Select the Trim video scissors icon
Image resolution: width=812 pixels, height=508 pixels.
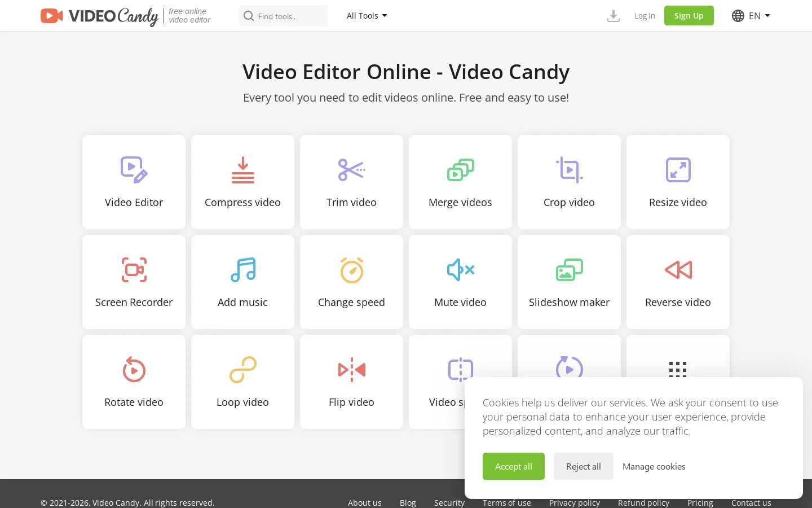(351, 170)
